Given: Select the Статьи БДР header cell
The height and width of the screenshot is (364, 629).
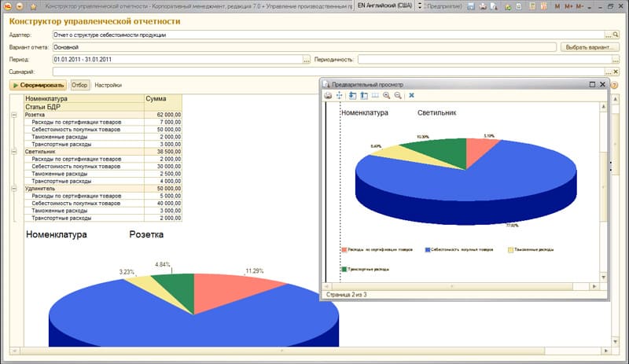Looking at the screenshot, I should tap(84, 107).
